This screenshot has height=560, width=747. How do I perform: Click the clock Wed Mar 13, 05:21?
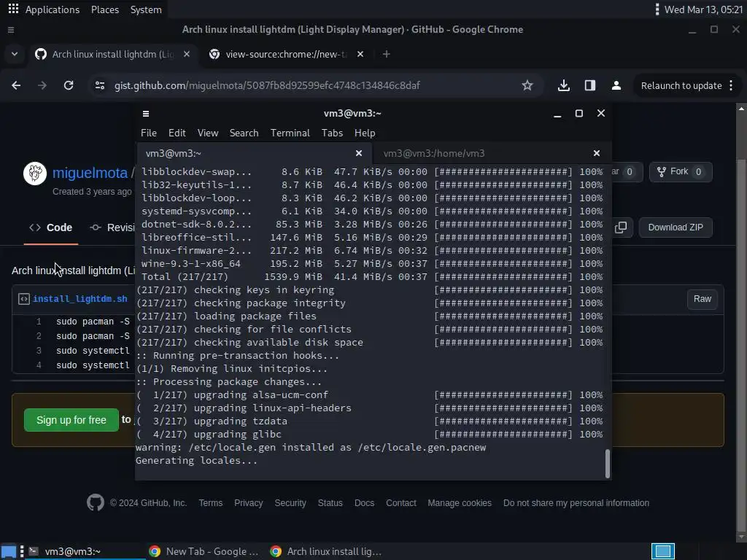click(x=703, y=9)
